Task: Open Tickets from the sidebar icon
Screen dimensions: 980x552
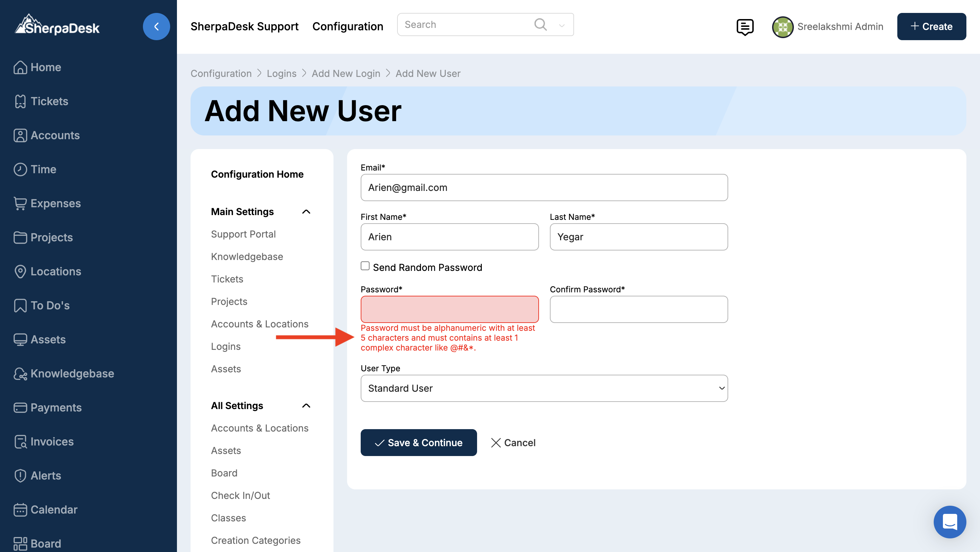Action: [x=20, y=101]
